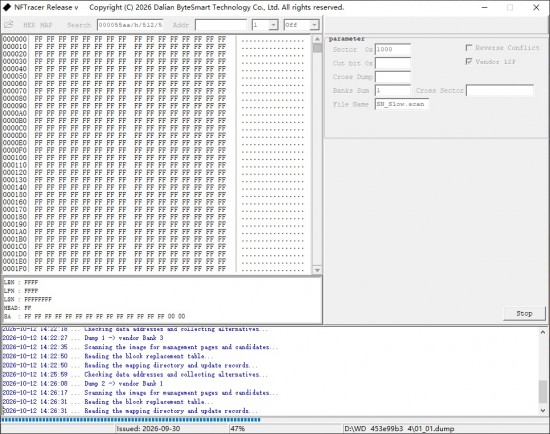Viewport: 550px width, 434px height.
Task: Click the Addr input field
Action: [x=221, y=25]
